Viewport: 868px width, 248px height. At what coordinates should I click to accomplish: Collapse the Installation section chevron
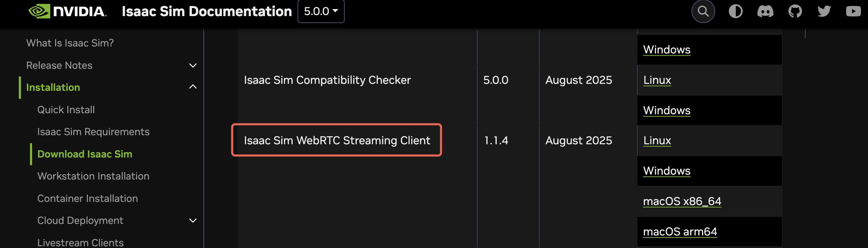click(193, 87)
